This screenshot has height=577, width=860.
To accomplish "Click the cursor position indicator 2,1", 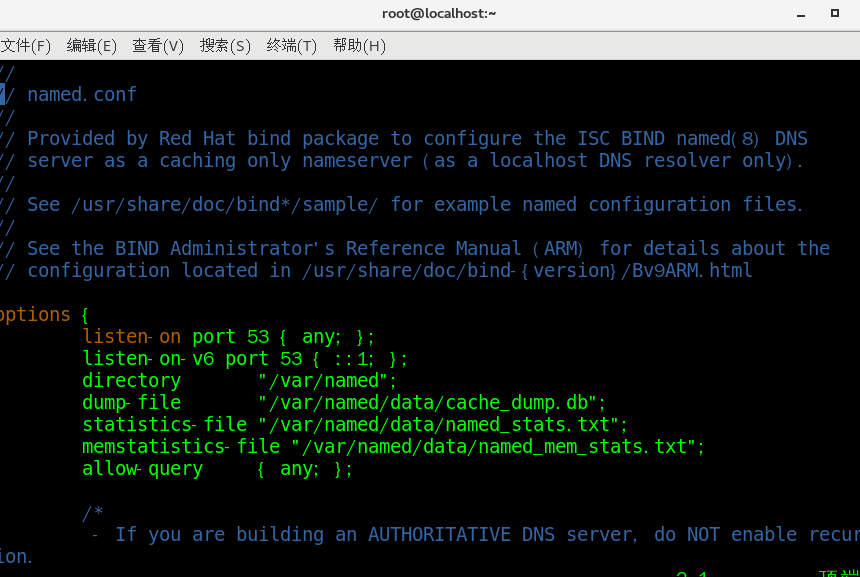I will (x=692, y=573).
